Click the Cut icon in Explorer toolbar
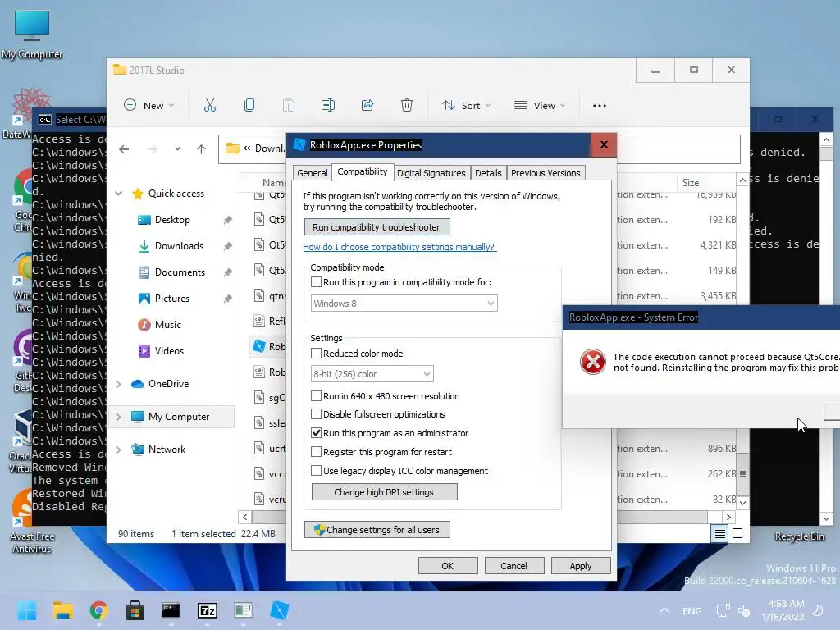840x630 pixels. coord(209,106)
